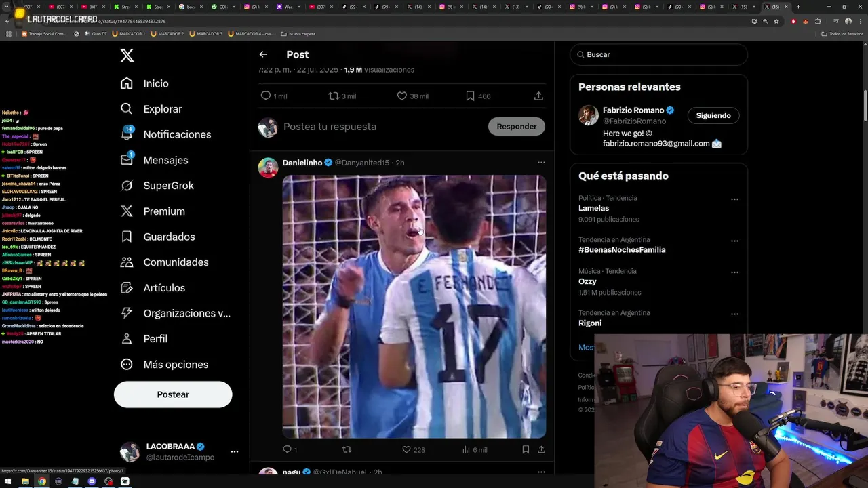Open the #BuenasNochesFamilia trend
The height and width of the screenshot is (488, 868).
click(x=622, y=250)
